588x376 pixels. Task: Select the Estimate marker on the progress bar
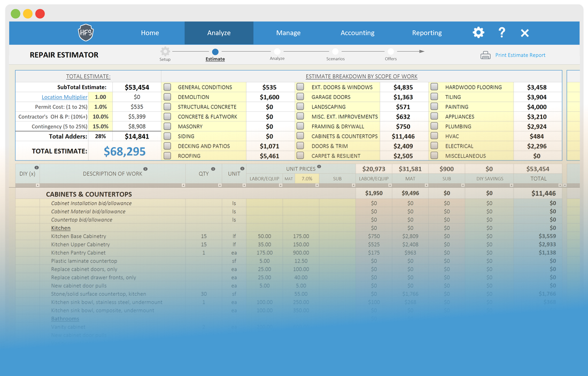coord(215,51)
